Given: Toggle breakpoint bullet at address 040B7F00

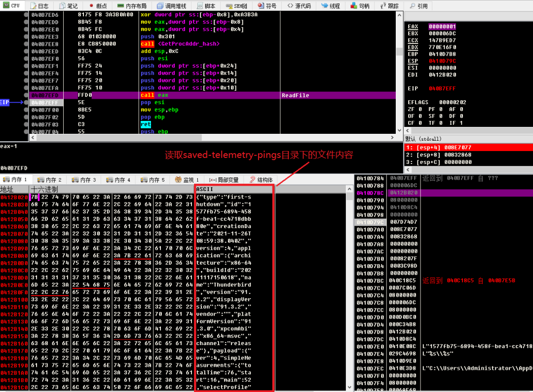Looking at the screenshot, I should click(26, 110).
